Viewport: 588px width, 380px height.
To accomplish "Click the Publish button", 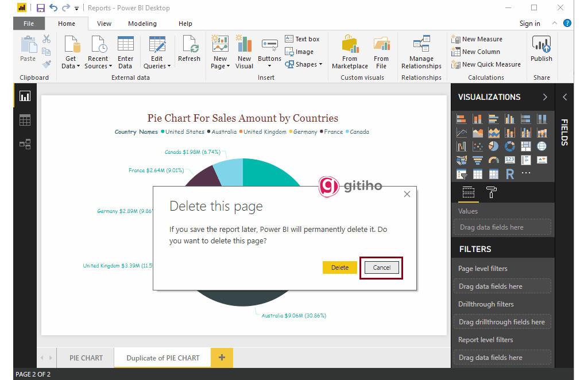I will (x=541, y=49).
